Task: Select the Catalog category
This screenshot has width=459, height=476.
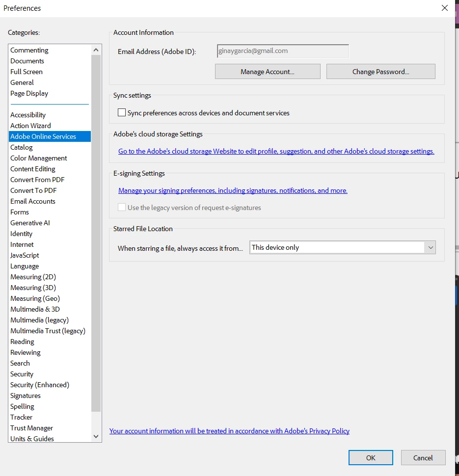Action: 50,147
